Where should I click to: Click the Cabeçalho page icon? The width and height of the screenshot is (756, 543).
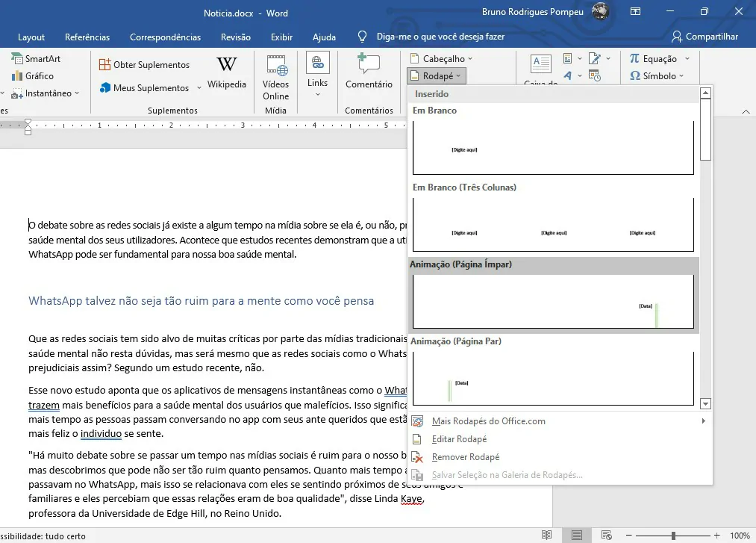click(414, 58)
